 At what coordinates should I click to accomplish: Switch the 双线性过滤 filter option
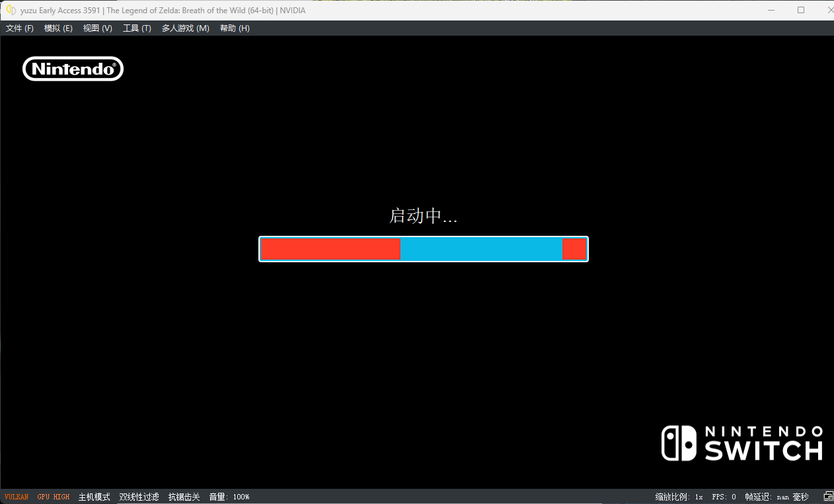tap(139, 497)
